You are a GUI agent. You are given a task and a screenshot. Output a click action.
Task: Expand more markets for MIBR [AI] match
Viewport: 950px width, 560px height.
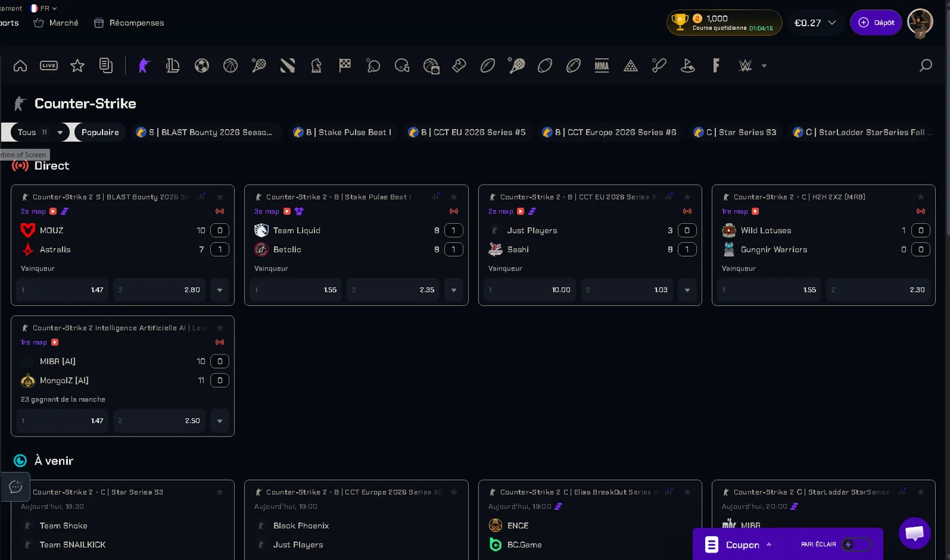pos(219,420)
